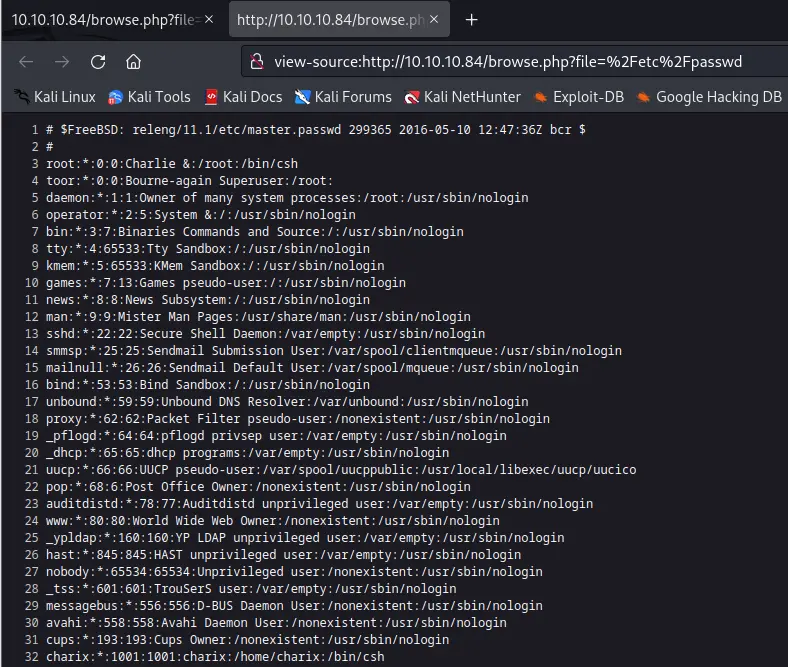Open the Kali Docs bookmark
The width and height of the screenshot is (788, 667).
[244, 97]
